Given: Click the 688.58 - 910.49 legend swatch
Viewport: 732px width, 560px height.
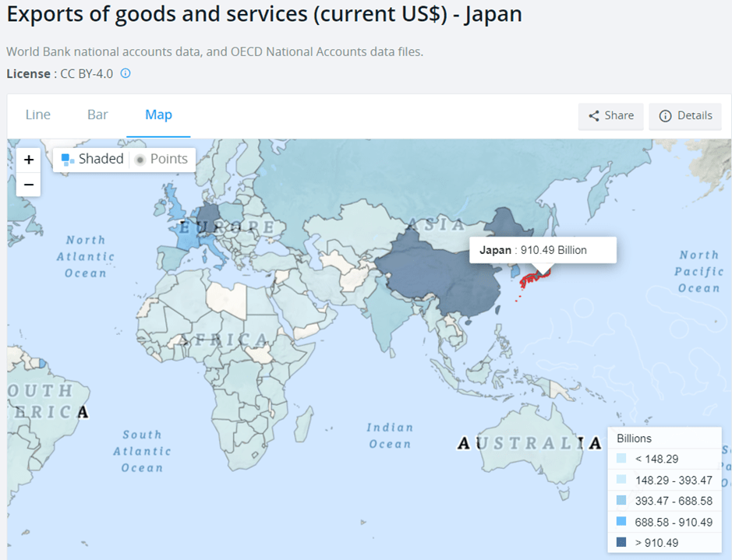Looking at the screenshot, I should pos(621,521).
